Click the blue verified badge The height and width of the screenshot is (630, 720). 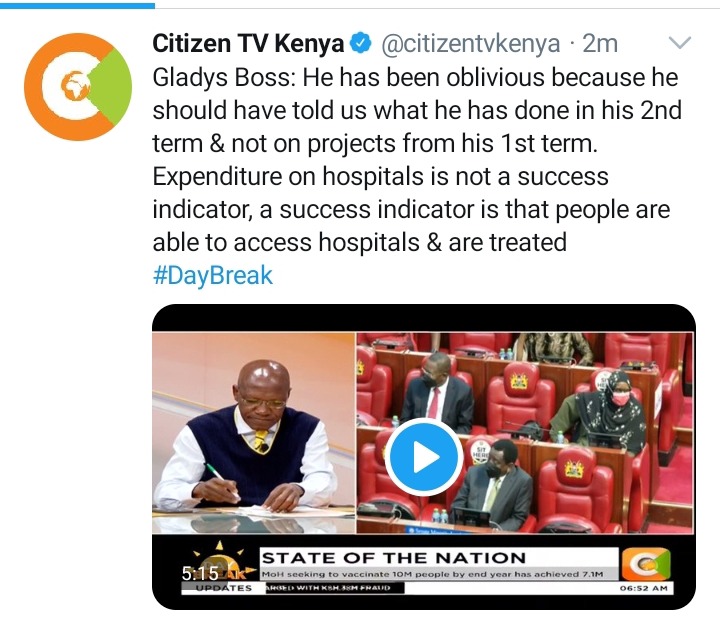(360, 44)
